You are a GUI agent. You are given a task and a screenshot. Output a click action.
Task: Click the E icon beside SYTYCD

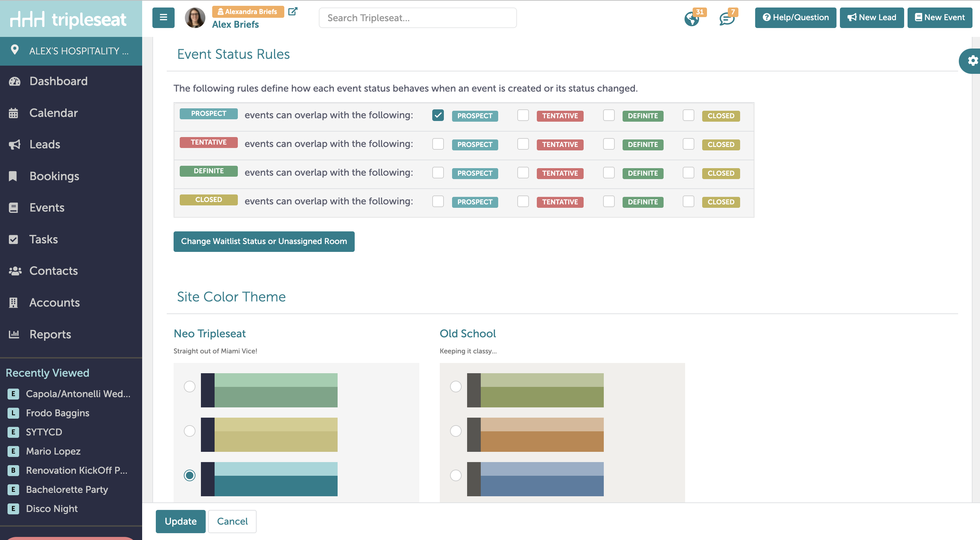click(x=13, y=432)
